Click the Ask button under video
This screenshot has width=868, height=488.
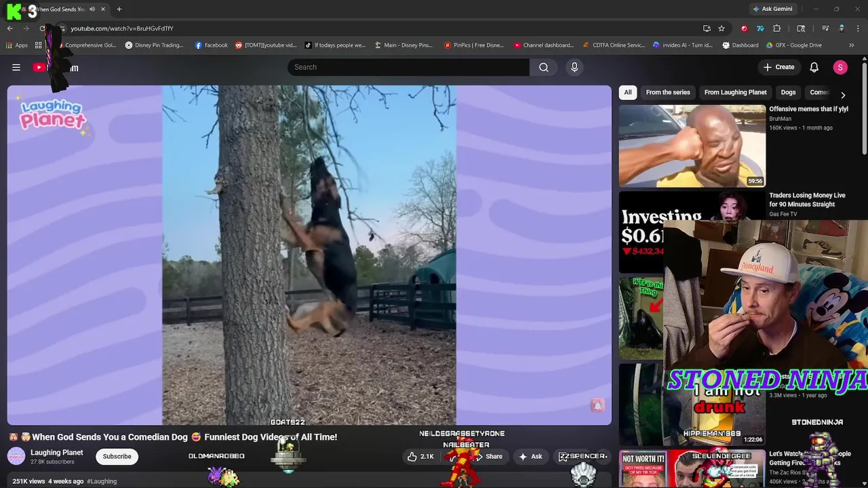(x=530, y=456)
